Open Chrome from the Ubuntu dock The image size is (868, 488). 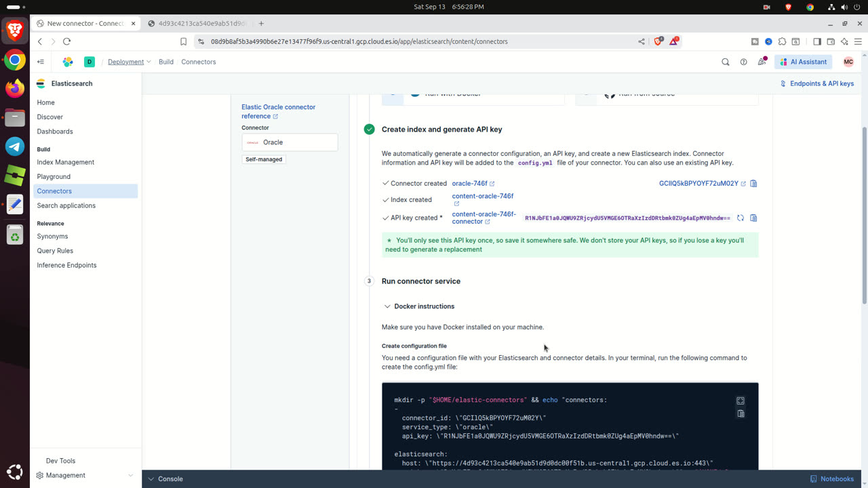pyautogui.click(x=15, y=60)
